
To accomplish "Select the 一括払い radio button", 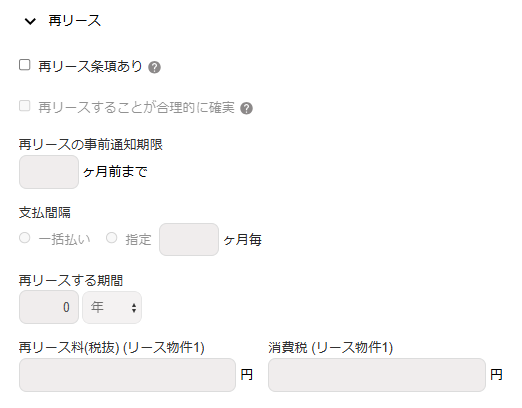I will click(x=25, y=238).
